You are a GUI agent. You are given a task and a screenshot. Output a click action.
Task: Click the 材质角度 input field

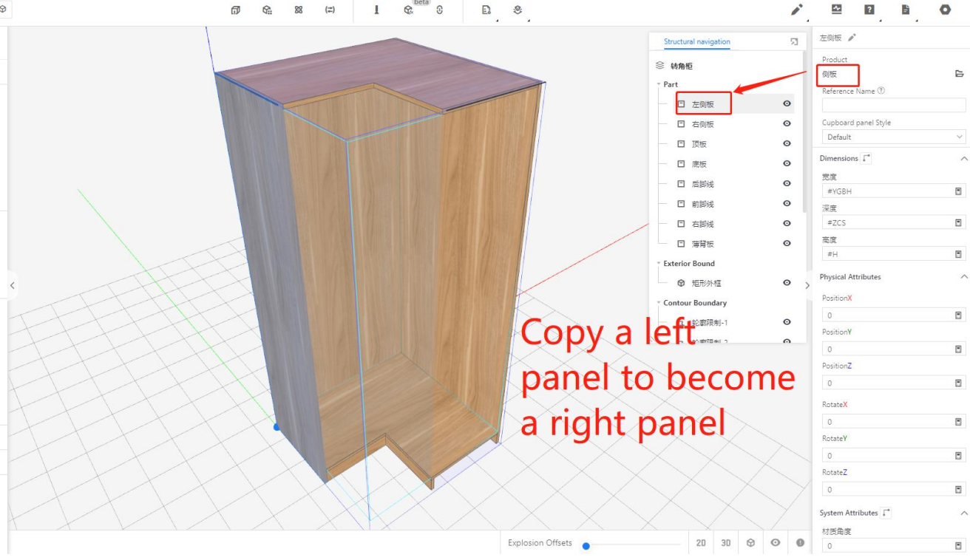coord(894,546)
